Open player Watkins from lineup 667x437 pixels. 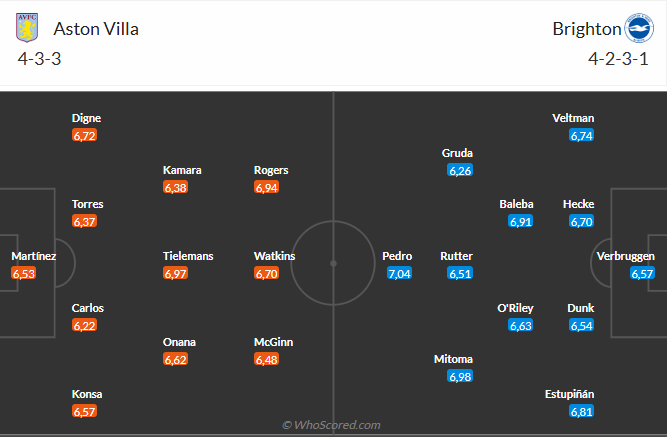click(x=274, y=256)
